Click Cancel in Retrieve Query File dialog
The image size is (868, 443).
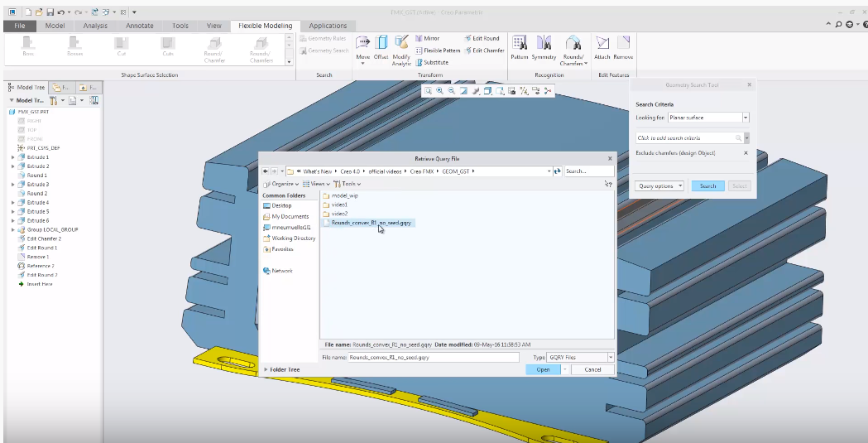[x=592, y=369]
